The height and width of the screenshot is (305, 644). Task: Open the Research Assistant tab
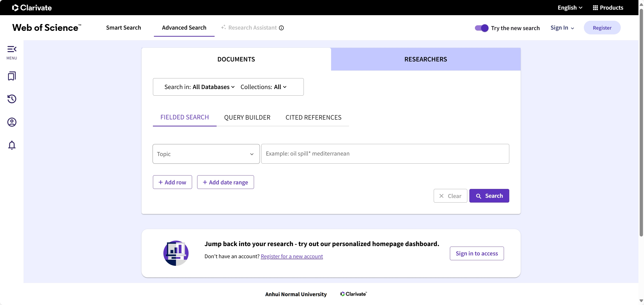click(249, 28)
